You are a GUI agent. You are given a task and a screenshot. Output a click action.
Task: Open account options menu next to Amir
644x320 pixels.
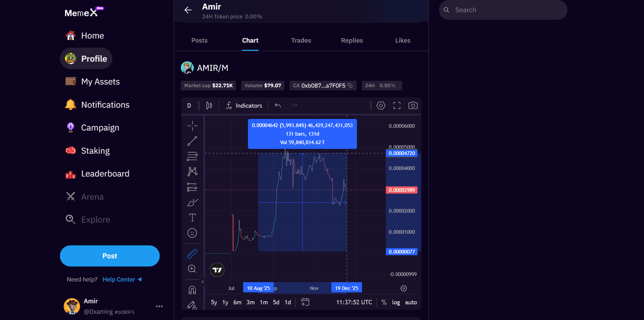[x=159, y=306]
